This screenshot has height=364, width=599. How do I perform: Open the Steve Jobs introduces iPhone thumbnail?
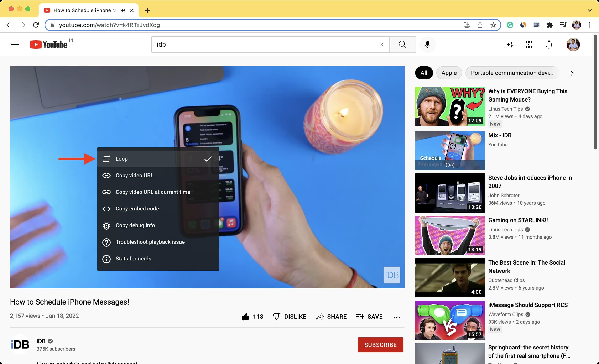[450, 193]
